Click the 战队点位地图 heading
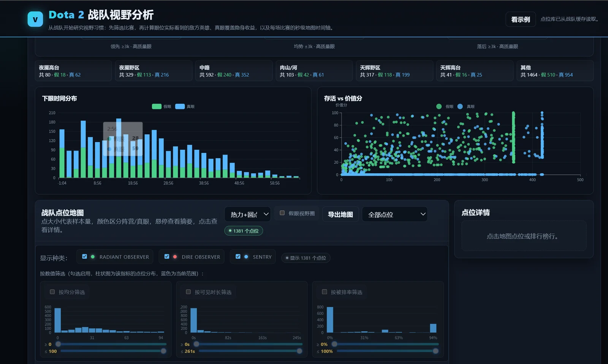 point(62,212)
